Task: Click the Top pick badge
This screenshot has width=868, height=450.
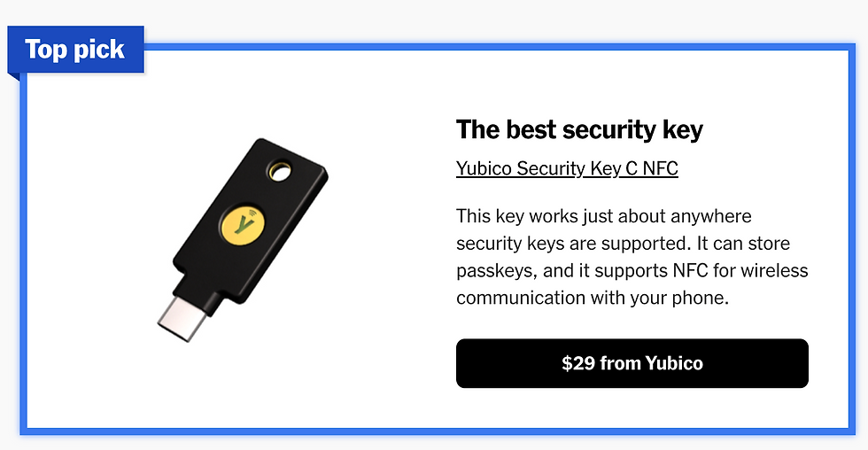Action: click(75, 50)
